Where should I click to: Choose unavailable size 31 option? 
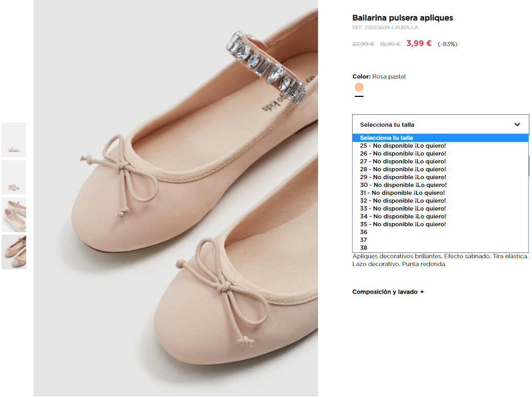pos(403,193)
